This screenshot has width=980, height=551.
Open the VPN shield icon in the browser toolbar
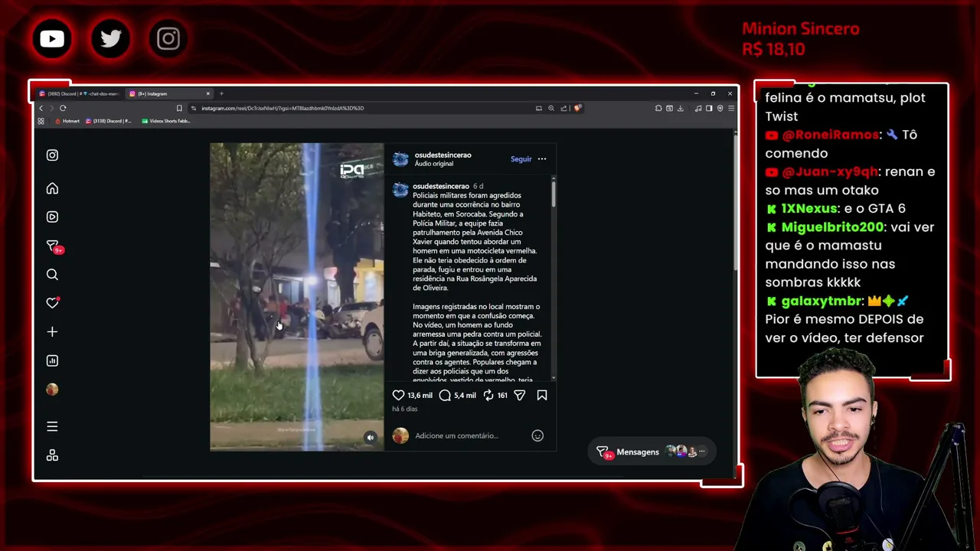[720, 108]
